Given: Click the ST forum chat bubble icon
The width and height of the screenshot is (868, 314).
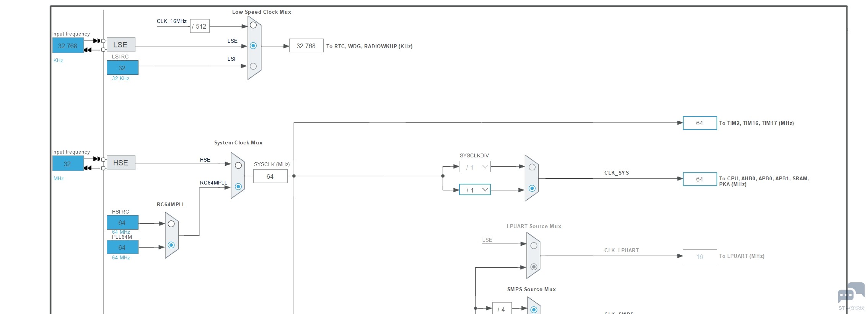Looking at the screenshot, I should pyautogui.click(x=851, y=293).
